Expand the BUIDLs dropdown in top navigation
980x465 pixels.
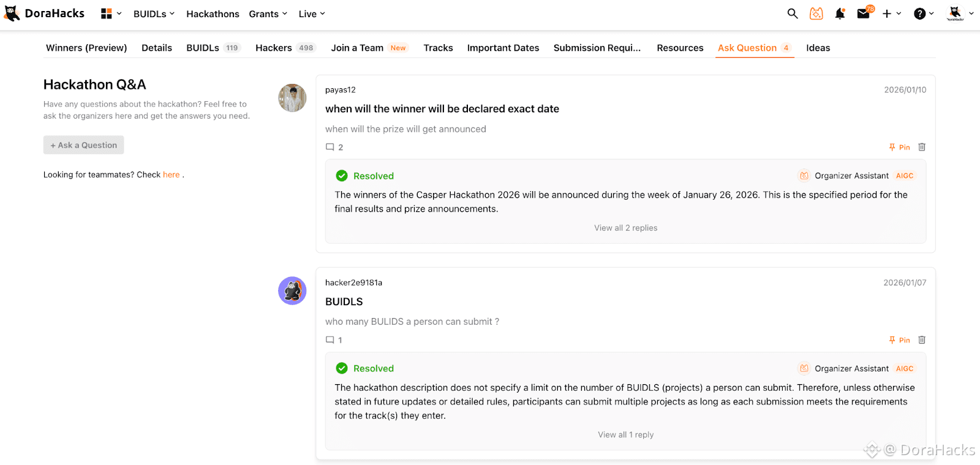coord(154,13)
